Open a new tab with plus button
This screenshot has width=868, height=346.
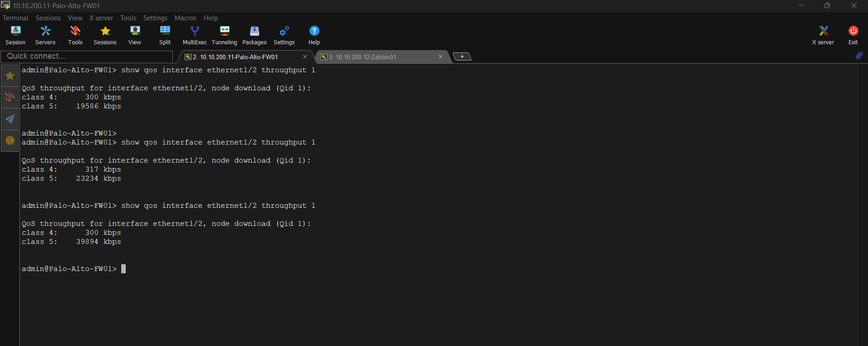click(462, 56)
